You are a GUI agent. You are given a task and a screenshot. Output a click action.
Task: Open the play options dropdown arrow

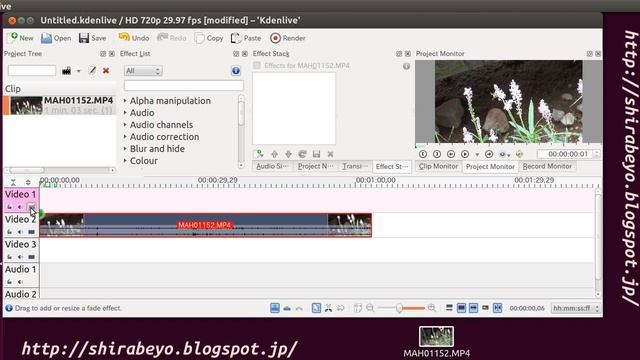(x=477, y=155)
